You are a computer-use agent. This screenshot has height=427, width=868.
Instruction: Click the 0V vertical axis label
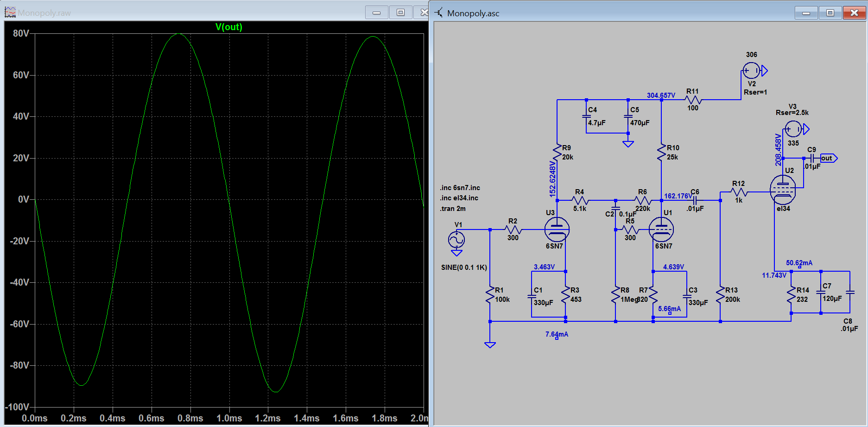click(23, 199)
